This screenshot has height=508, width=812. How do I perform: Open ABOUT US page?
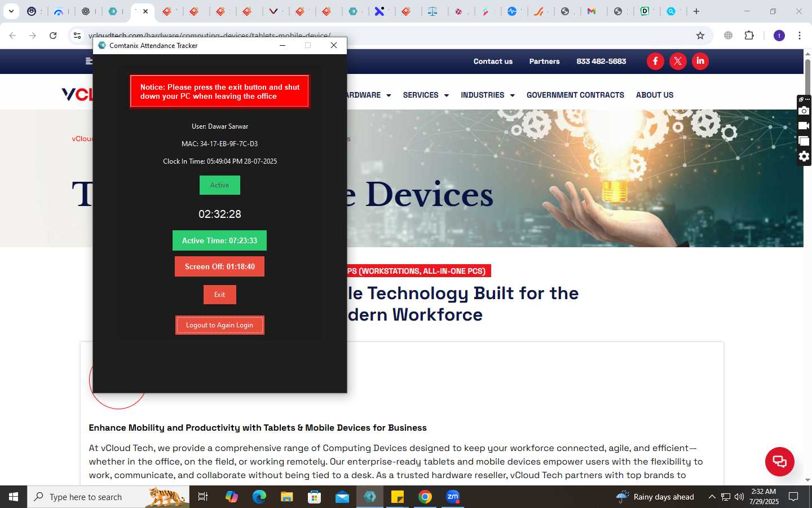click(x=655, y=95)
